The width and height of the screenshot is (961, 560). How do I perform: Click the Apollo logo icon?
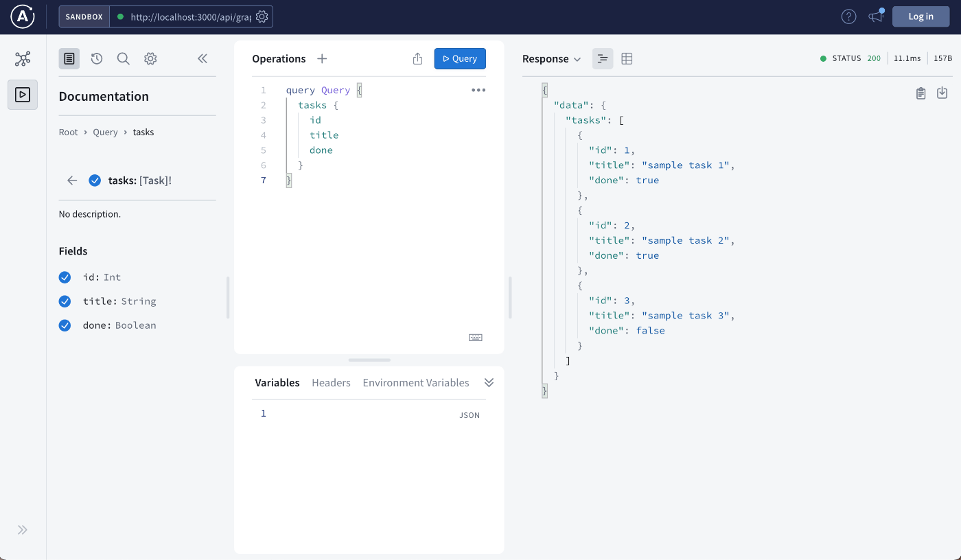[23, 16]
